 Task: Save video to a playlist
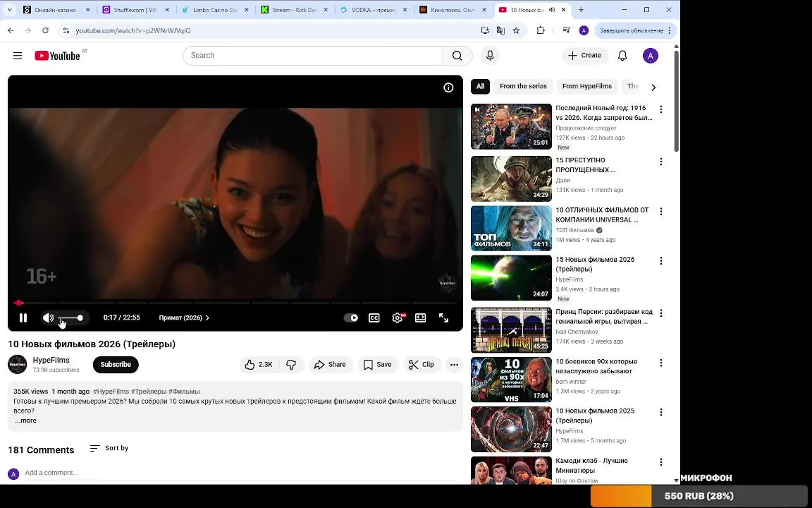(378, 364)
